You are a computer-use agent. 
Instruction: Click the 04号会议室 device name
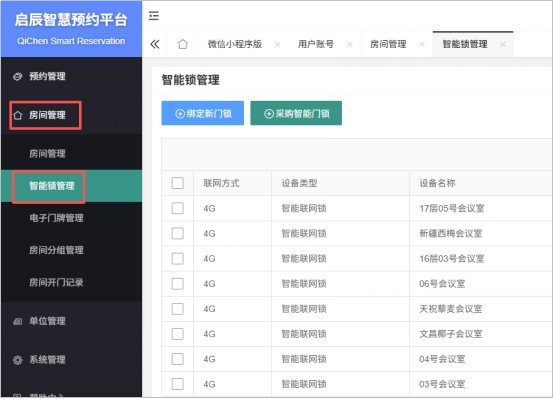(442, 359)
